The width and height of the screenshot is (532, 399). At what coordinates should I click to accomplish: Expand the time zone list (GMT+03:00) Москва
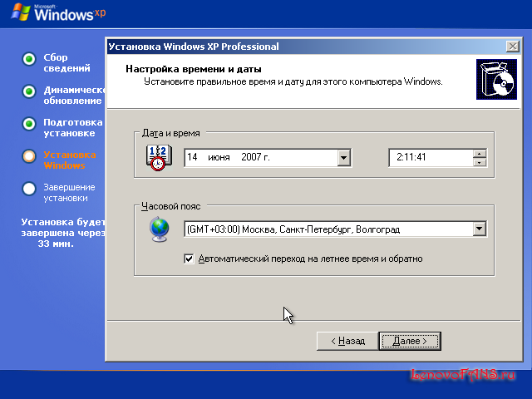pos(479,229)
